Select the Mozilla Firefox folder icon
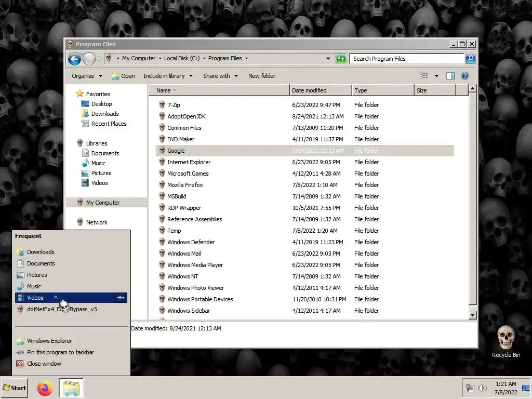This screenshot has height=399, width=532. pos(162,184)
